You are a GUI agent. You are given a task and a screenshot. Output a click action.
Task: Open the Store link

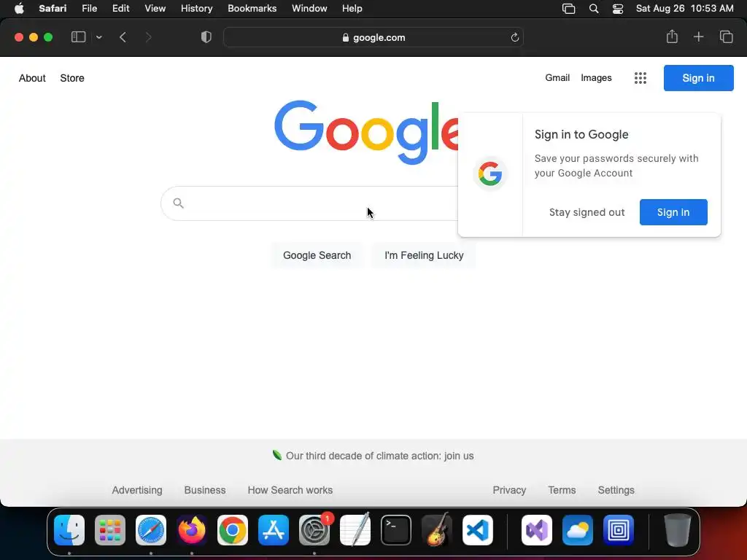(x=72, y=78)
